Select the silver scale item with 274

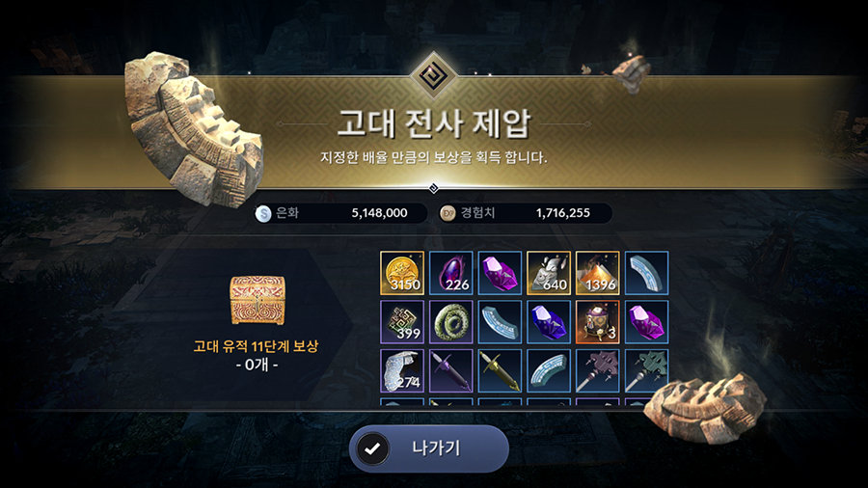402,370
